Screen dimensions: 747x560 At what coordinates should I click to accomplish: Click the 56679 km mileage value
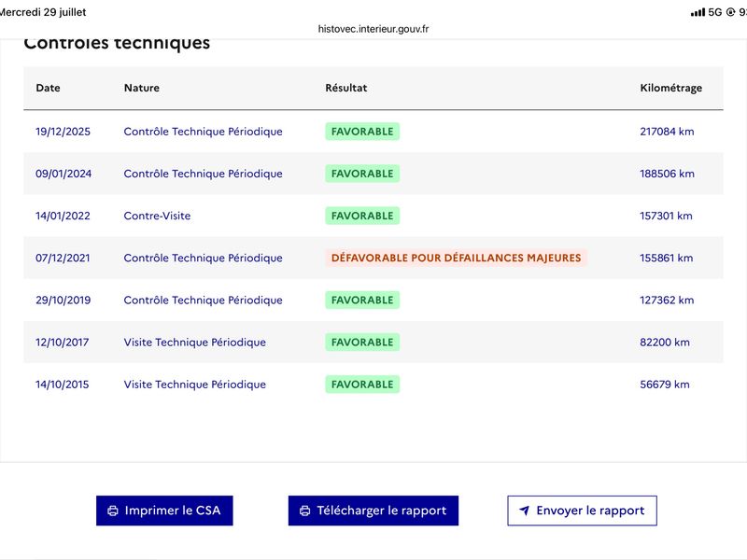(665, 385)
